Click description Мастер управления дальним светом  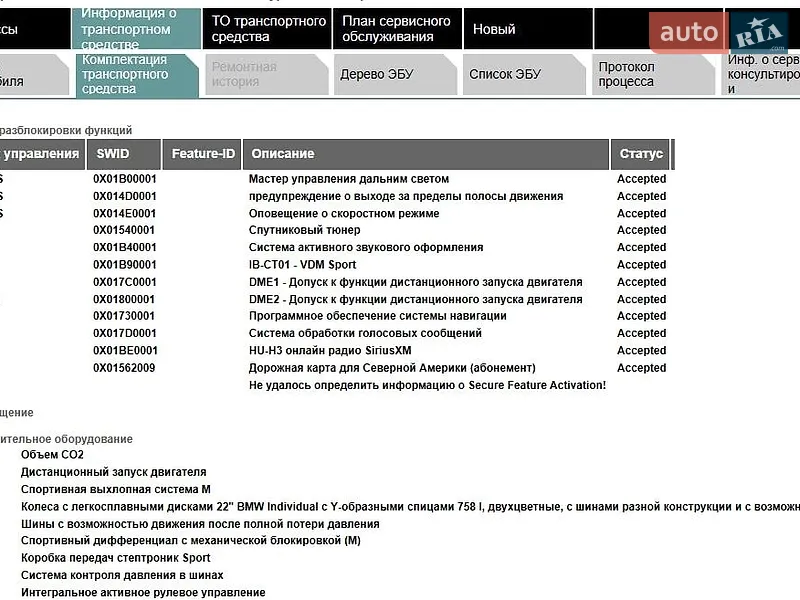349,179
